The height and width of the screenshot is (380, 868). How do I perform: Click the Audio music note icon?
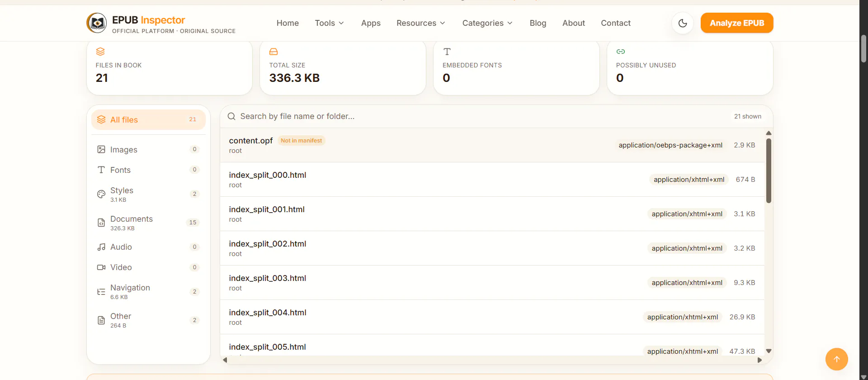[x=101, y=247]
